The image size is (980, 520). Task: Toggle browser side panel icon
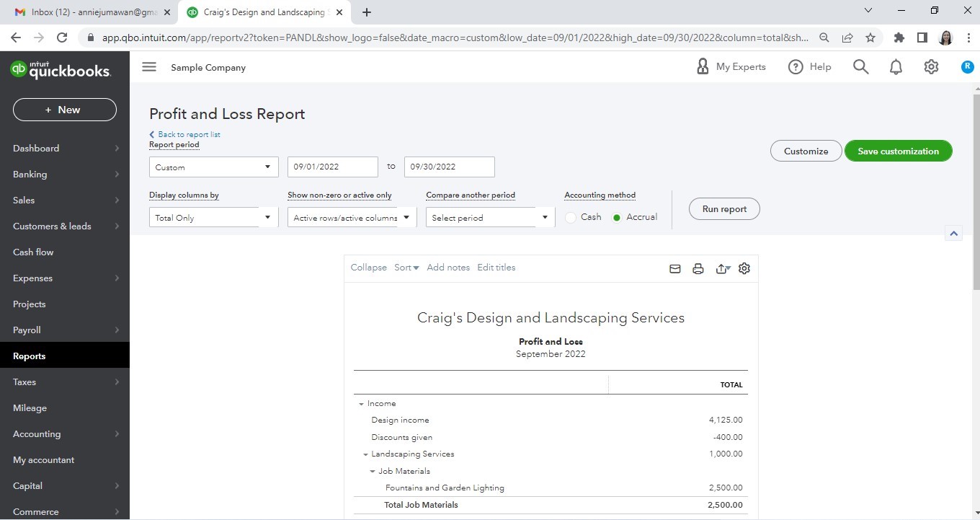(x=922, y=38)
